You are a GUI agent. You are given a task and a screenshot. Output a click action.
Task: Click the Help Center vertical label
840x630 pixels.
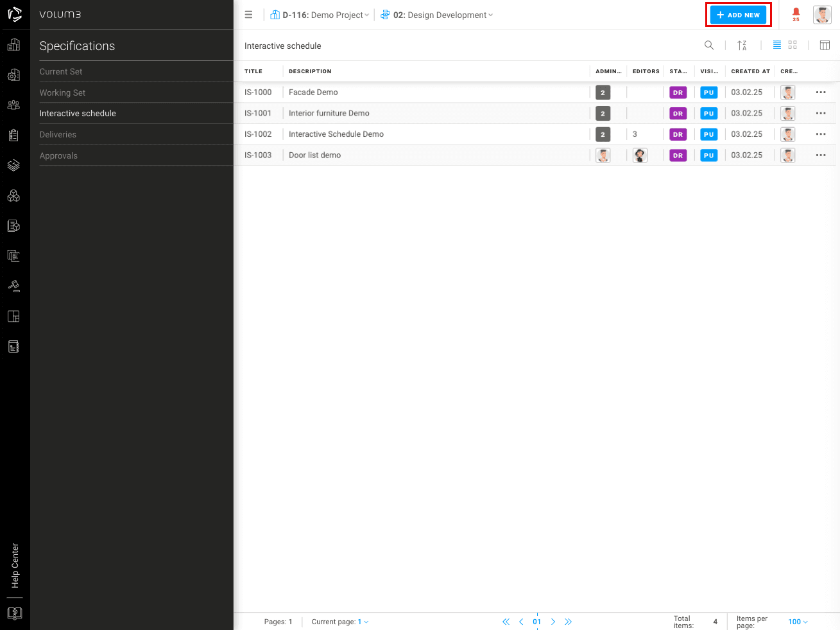pyautogui.click(x=15, y=566)
